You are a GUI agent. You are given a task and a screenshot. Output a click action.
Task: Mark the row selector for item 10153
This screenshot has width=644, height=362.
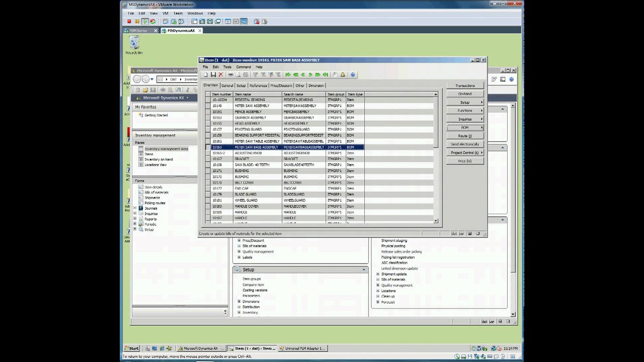click(208, 118)
